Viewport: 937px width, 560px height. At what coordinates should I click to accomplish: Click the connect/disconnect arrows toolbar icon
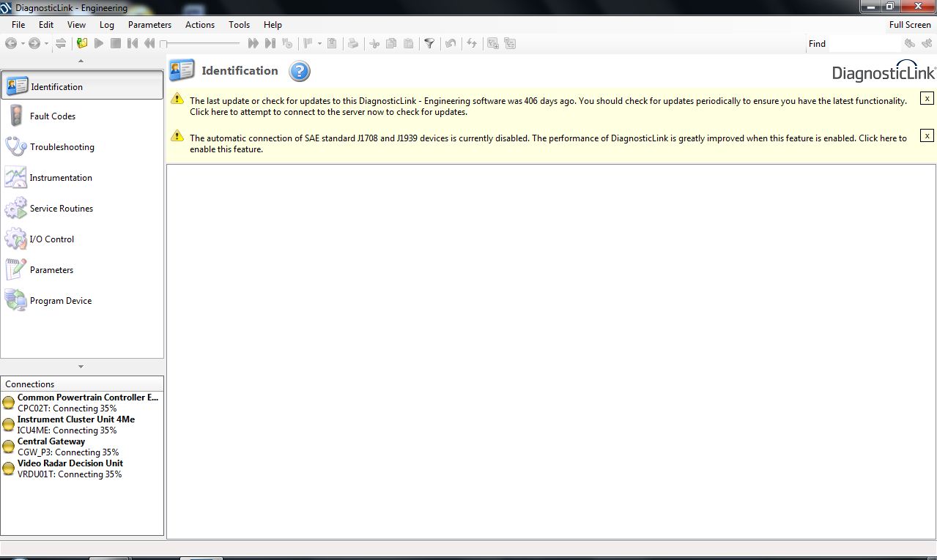click(x=61, y=43)
